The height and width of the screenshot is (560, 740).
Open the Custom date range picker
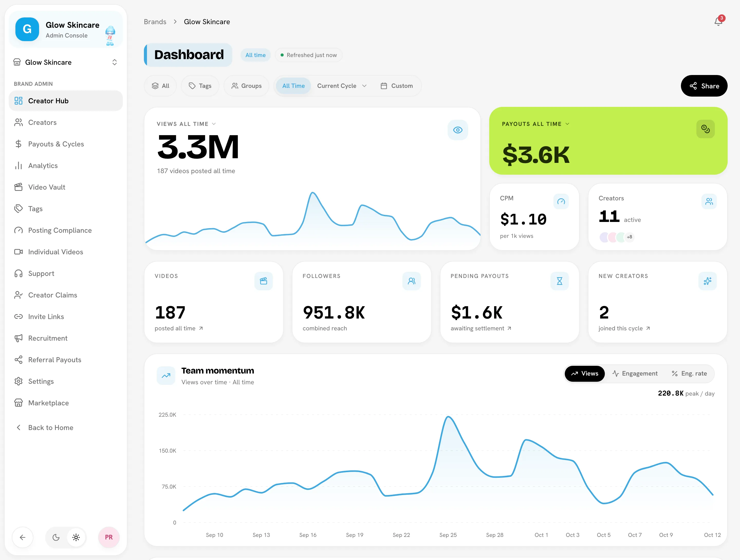coord(397,86)
